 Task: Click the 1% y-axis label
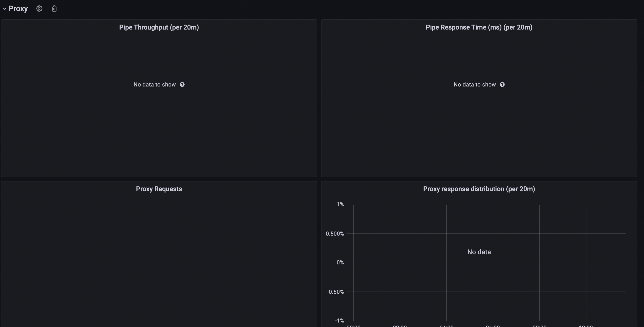(340, 205)
